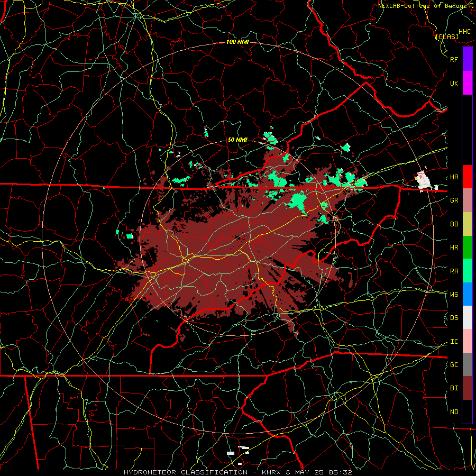
Task: Click the ND legend label
Action: [x=454, y=412]
